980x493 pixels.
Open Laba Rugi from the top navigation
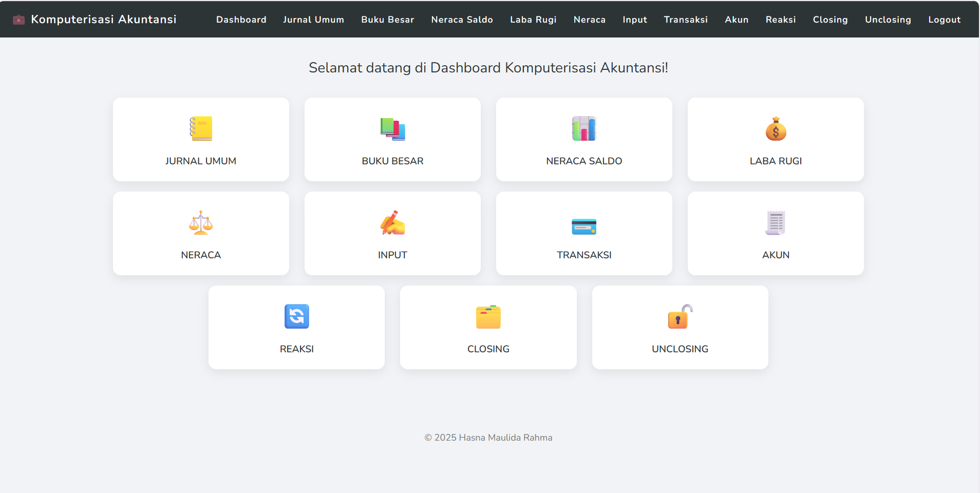click(533, 20)
